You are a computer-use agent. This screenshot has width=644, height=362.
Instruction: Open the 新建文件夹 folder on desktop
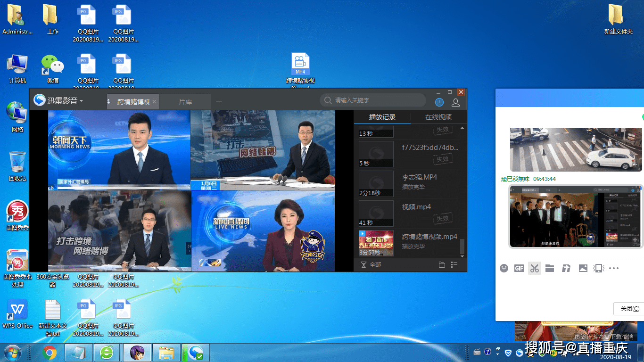pyautogui.click(x=618, y=20)
